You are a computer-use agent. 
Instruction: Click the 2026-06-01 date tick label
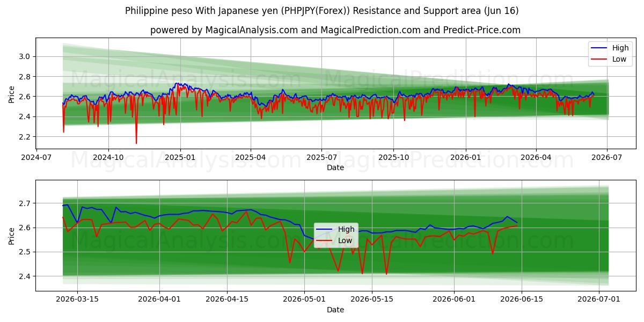[x=455, y=299]
